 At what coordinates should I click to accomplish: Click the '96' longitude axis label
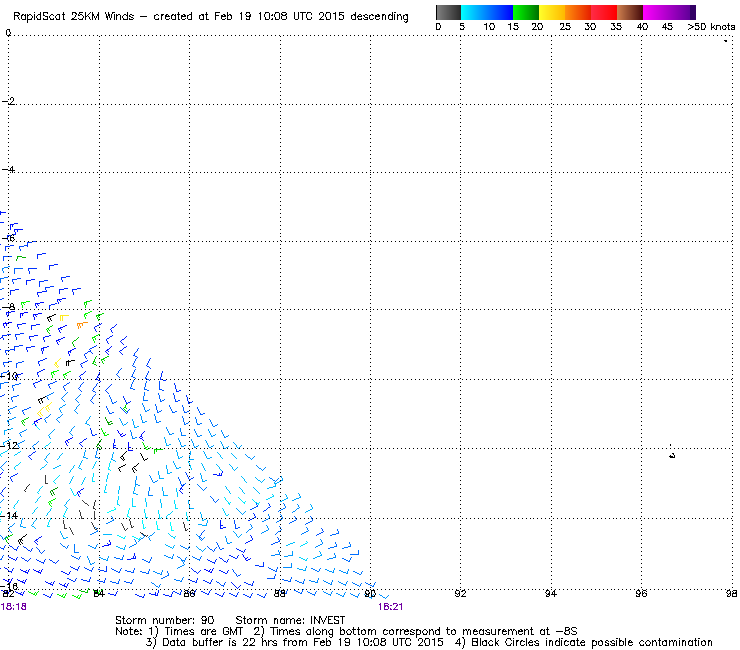(x=641, y=594)
